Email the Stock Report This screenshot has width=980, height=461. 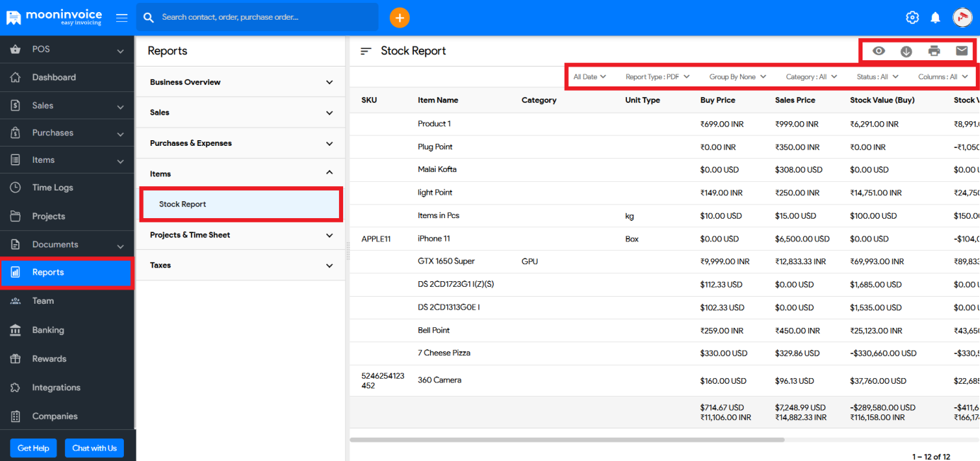[x=962, y=51]
